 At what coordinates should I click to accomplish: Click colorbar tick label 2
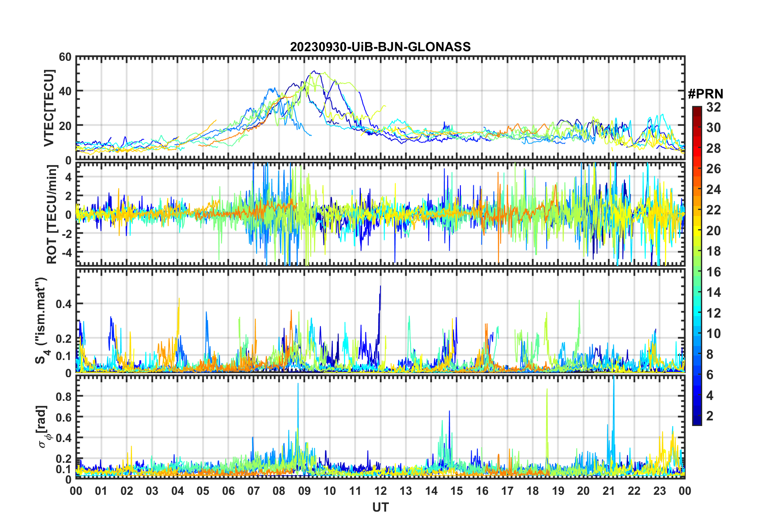click(x=710, y=416)
